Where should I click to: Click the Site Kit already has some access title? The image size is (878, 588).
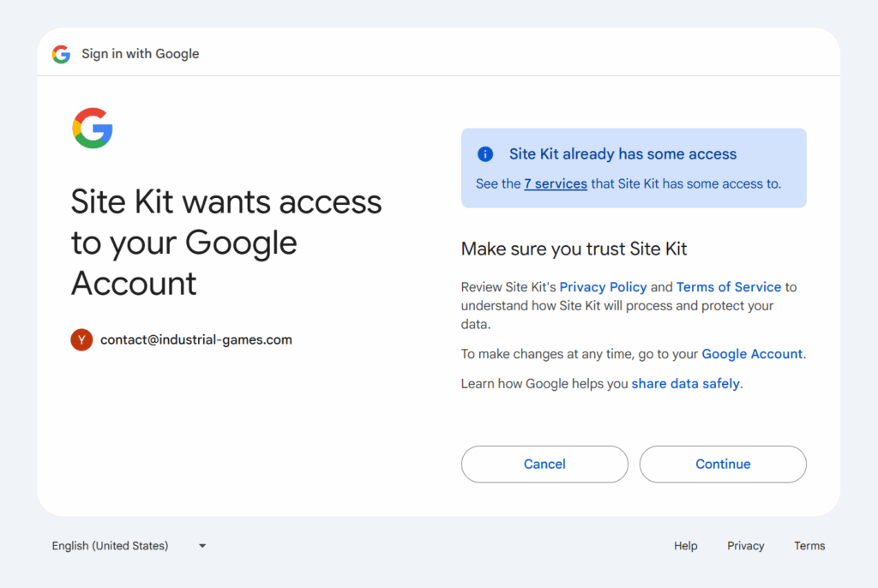[622, 154]
